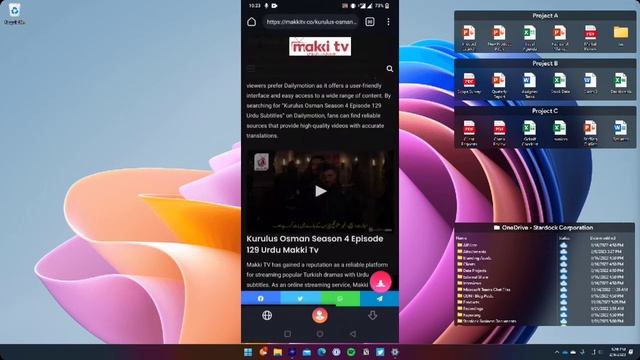Sort by Status column in OneDrive fence
This screenshot has height=360, width=640.
564,238
